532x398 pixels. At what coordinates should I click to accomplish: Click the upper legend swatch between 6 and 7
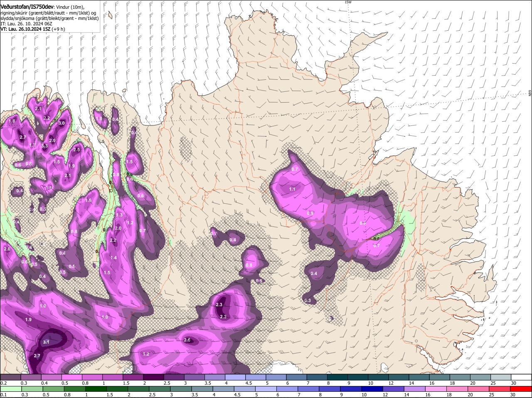297,377
